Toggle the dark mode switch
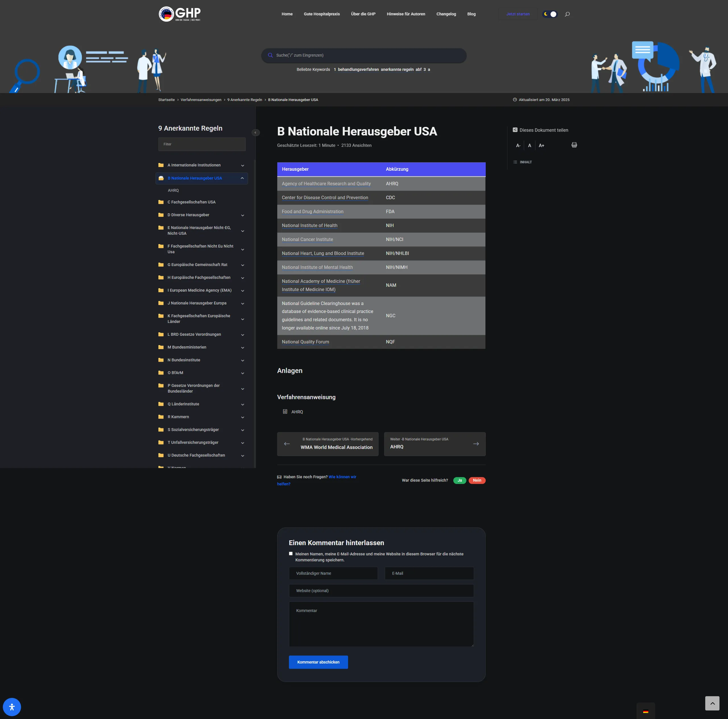 click(x=549, y=14)
